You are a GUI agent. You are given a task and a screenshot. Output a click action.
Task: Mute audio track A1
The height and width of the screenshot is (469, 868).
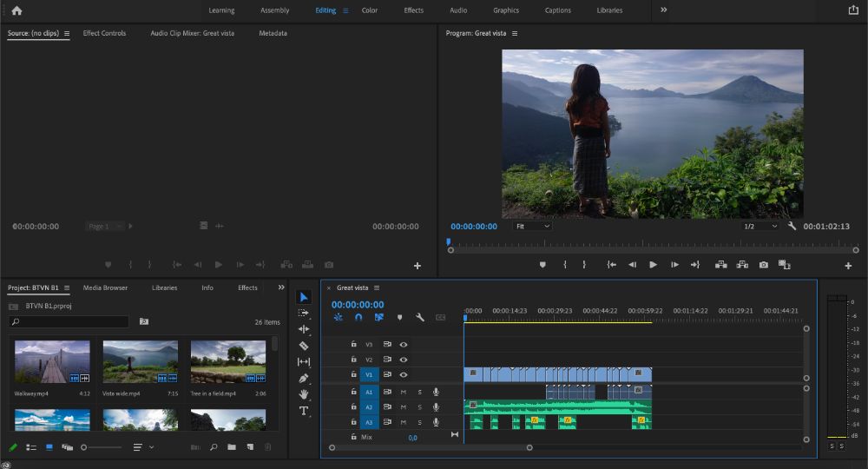403,392
